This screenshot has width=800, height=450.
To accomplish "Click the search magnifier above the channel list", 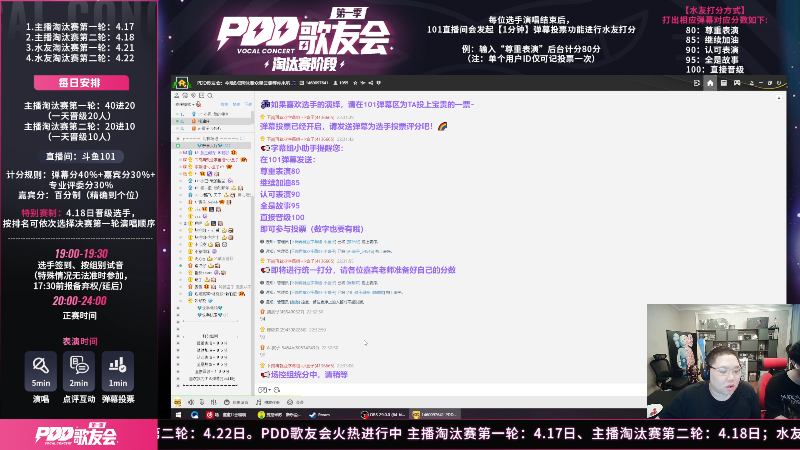I will coord(210,95).
